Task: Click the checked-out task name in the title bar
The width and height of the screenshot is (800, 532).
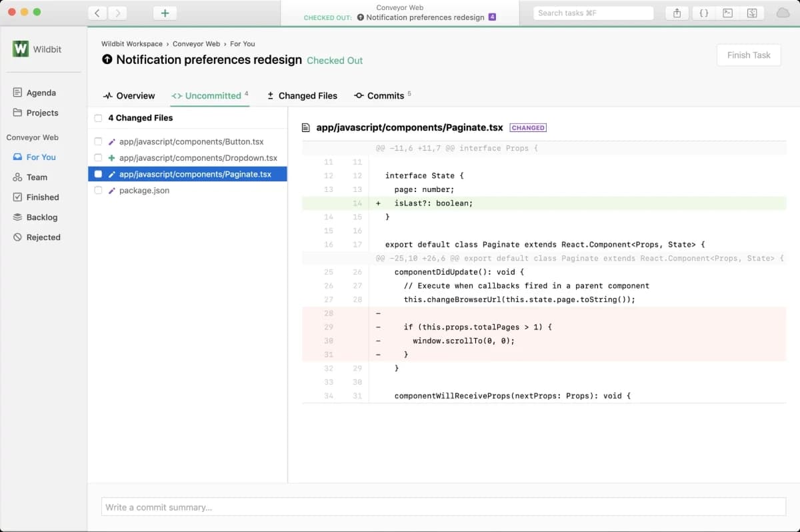Action: [x=425, y=17]
